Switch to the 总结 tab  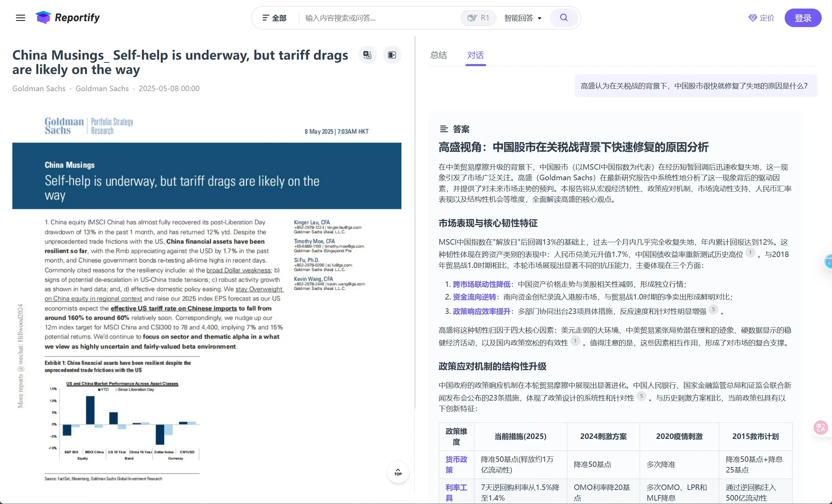click(439, 55)
